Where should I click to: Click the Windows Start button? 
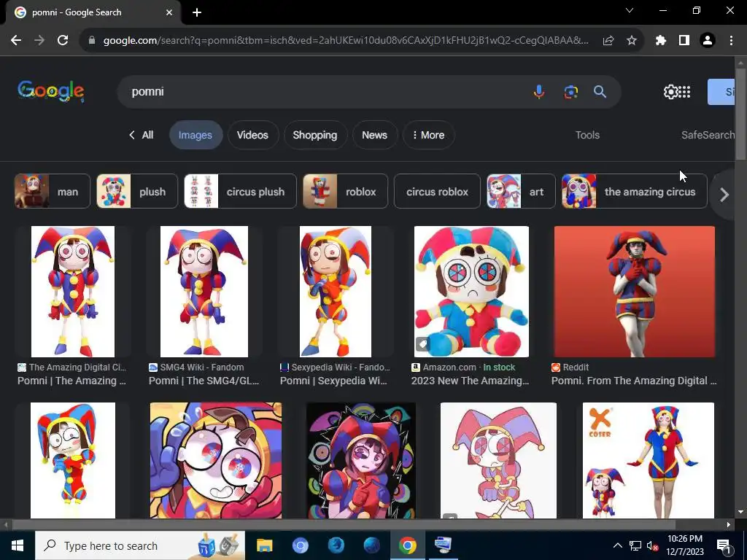18,545
